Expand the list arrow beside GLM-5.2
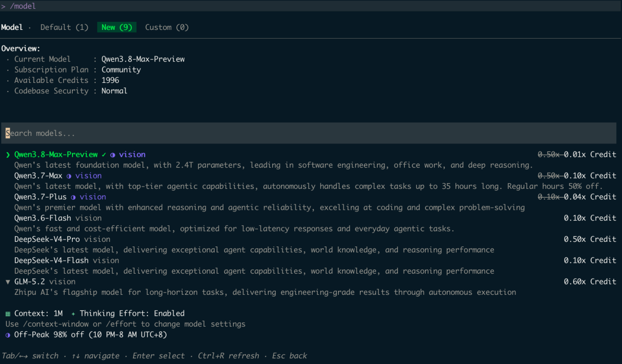The height and width of the screenshot is (364, 622). coord(7,282)
